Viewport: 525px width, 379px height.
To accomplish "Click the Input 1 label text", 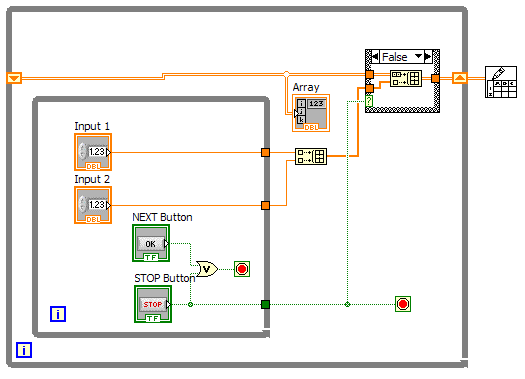I will click(92, 126).
